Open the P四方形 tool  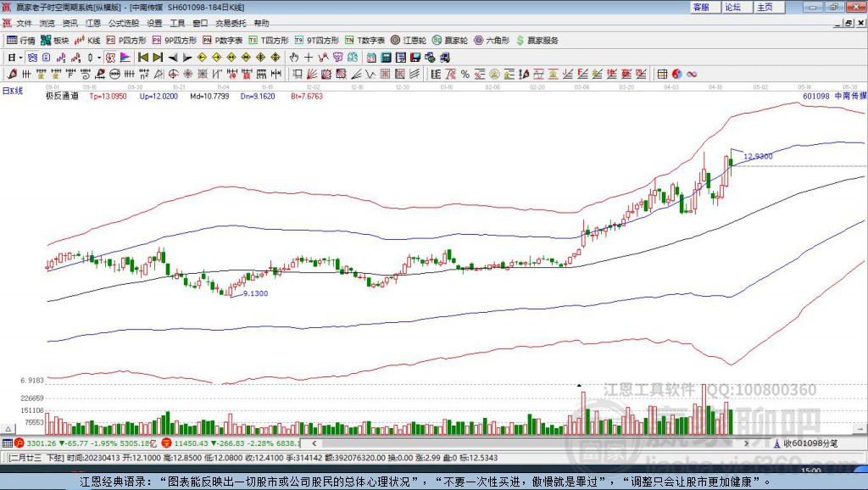pos(126,41)
